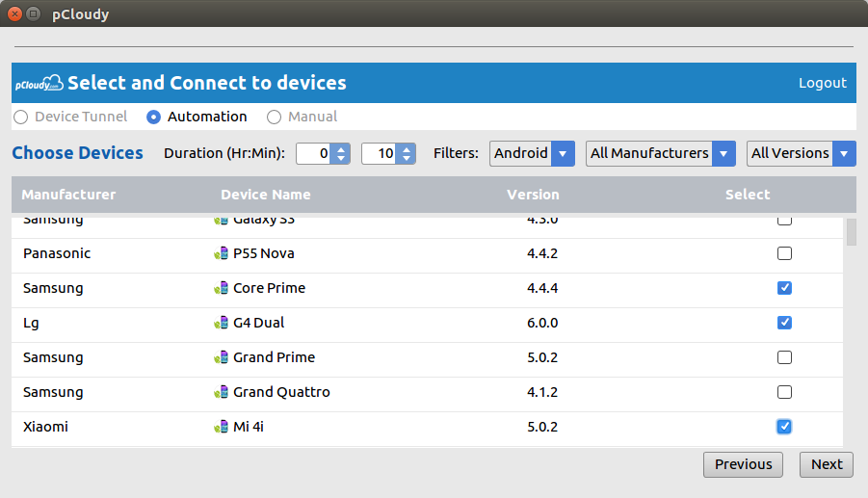Click the Next button

click(827, 464)
